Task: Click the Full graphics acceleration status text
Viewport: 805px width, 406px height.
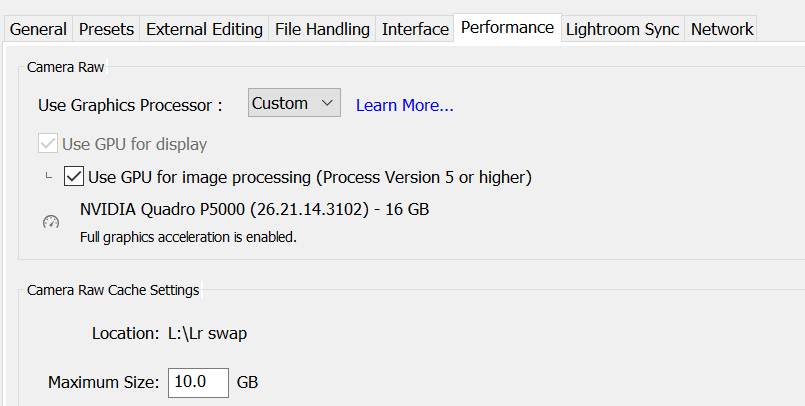Action: click(x=188, y=237)
